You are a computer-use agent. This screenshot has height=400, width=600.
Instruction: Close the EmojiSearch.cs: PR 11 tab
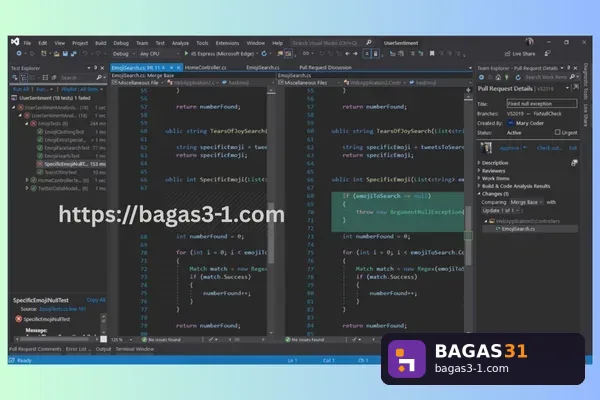[x=178, y=68]
